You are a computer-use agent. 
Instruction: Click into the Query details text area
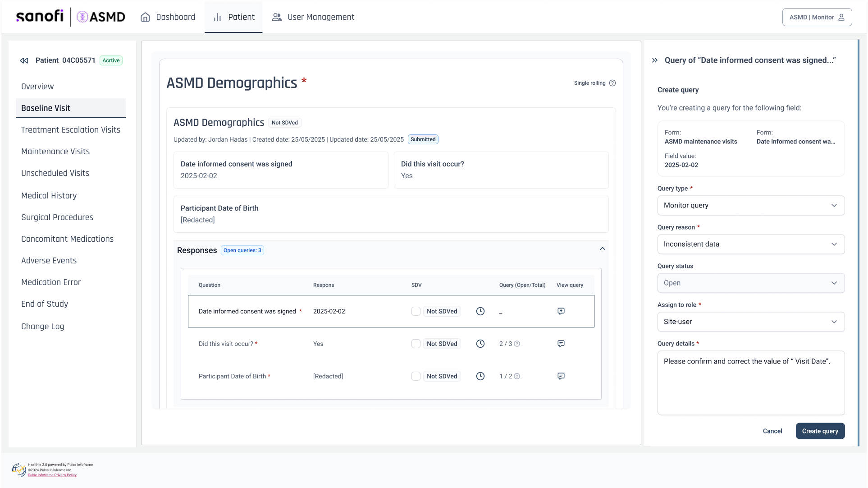point(751,383)
